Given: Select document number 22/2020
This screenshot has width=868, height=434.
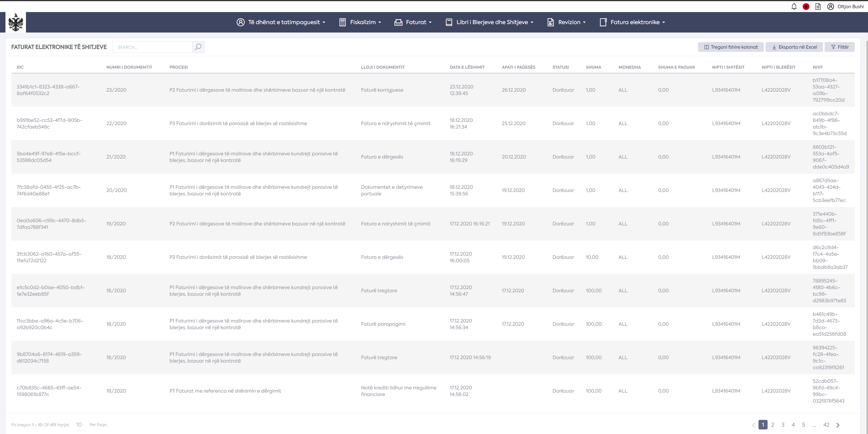Looking at the screenshot, I should point(116,123).
